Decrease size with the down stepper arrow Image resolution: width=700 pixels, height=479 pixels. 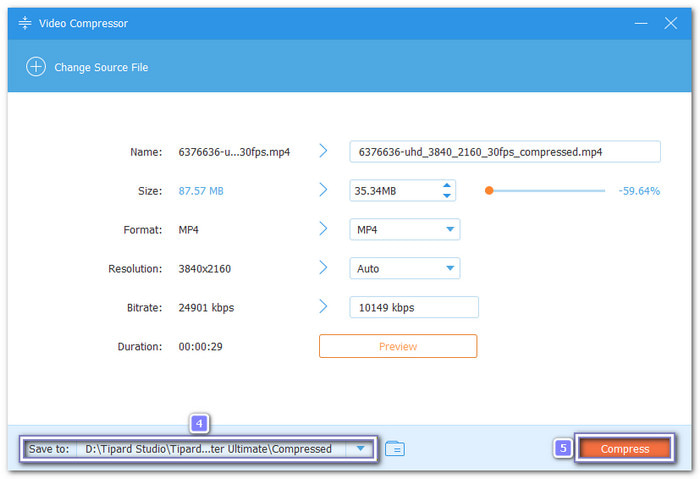[447, 195]
